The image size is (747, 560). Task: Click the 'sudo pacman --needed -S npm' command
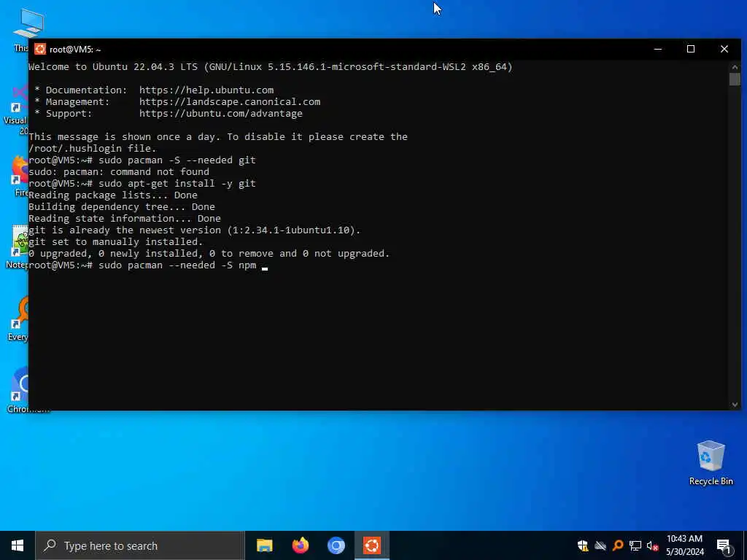pyautogui.click(x=177, y=265)
